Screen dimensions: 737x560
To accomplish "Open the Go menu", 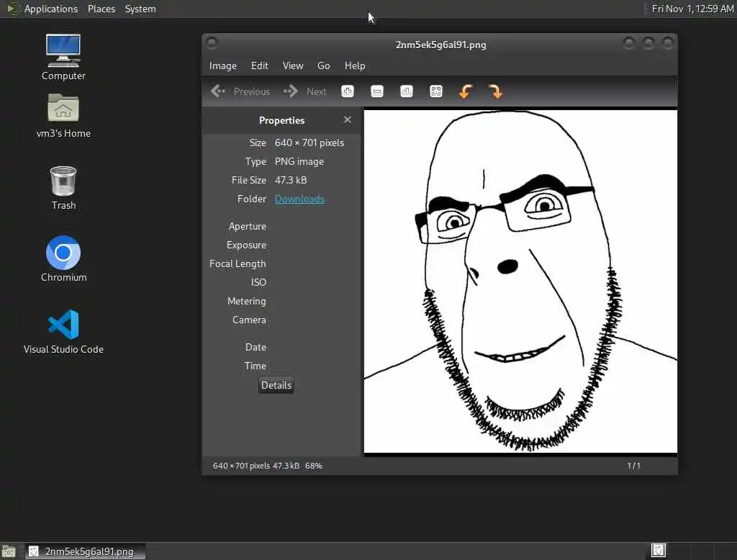I will pos(323,66).
